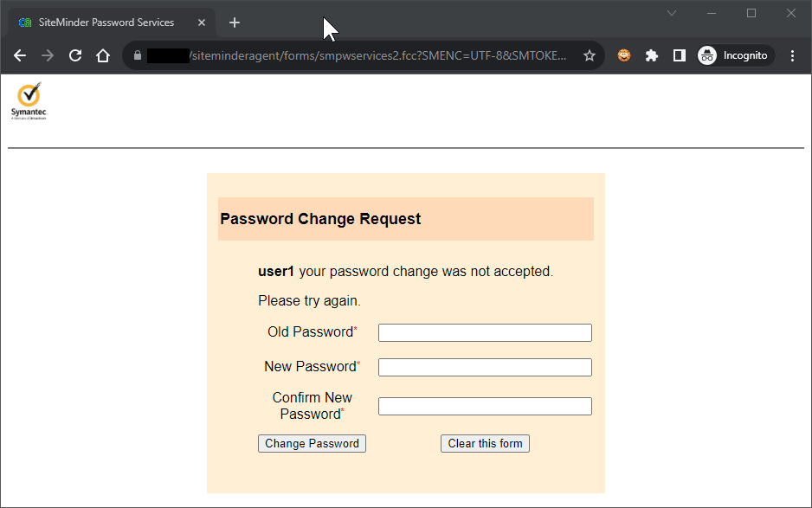Reload the current page
Viewport: 812px width, 508px height.
(75, 55)
